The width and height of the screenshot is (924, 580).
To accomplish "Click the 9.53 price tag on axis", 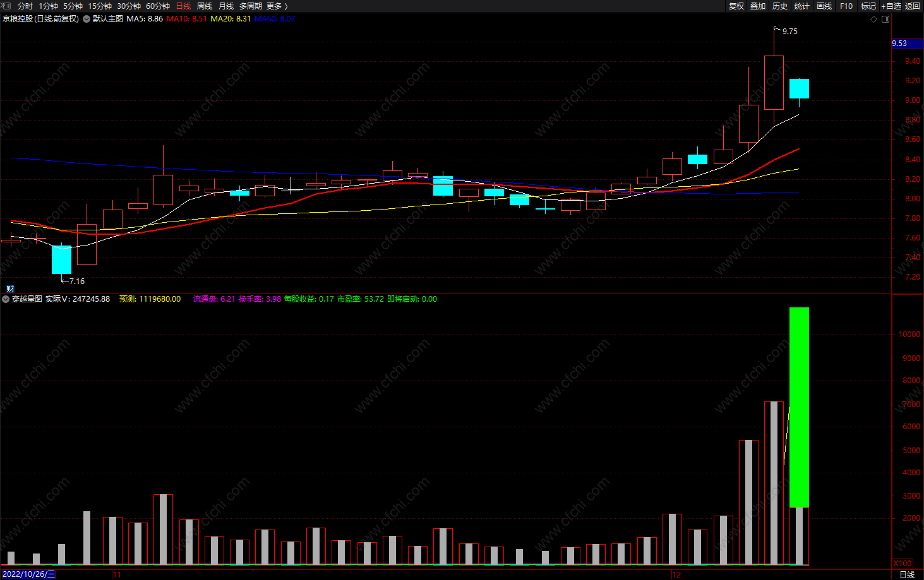I will click(x=907, y=44).
